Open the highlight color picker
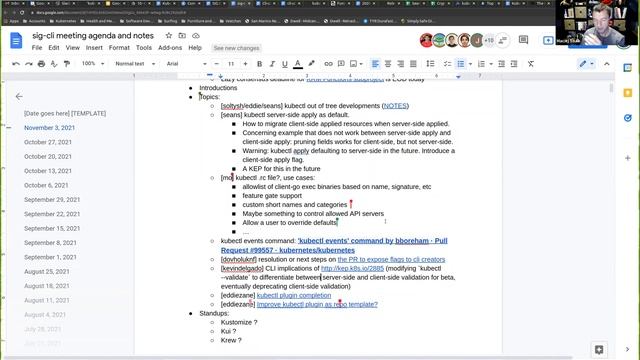Screen dimensions: 640x360 pyautogui.click(x=311, y=64)
